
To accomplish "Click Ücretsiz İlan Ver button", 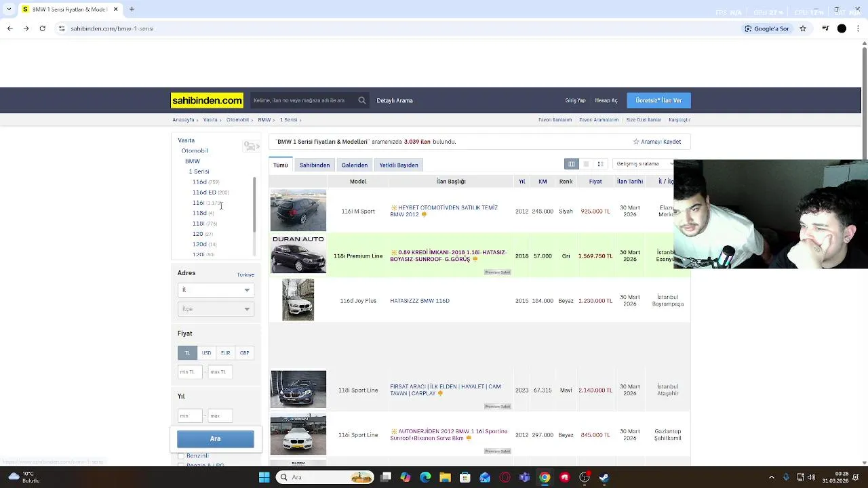I will pyautogui.click(x=658, y=100).
